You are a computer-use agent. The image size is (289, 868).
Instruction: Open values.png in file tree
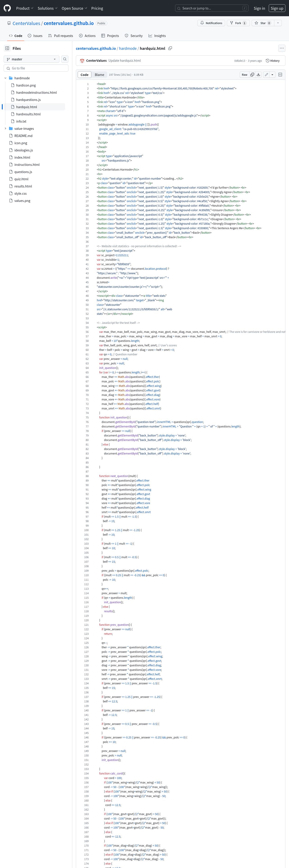pyautogui.click(x=22, y=201)
